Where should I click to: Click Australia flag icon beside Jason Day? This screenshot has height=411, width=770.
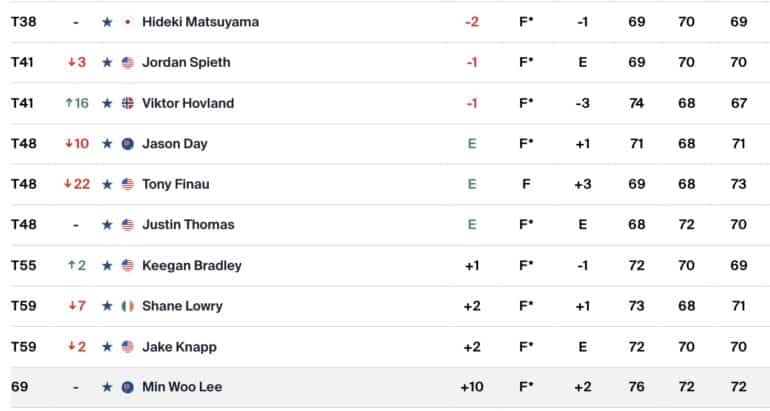coord(128,144)
